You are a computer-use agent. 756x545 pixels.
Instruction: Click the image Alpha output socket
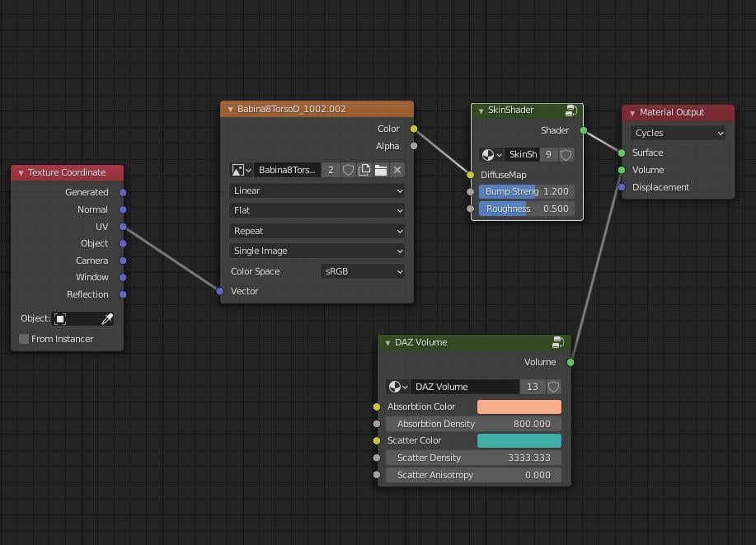414,146
